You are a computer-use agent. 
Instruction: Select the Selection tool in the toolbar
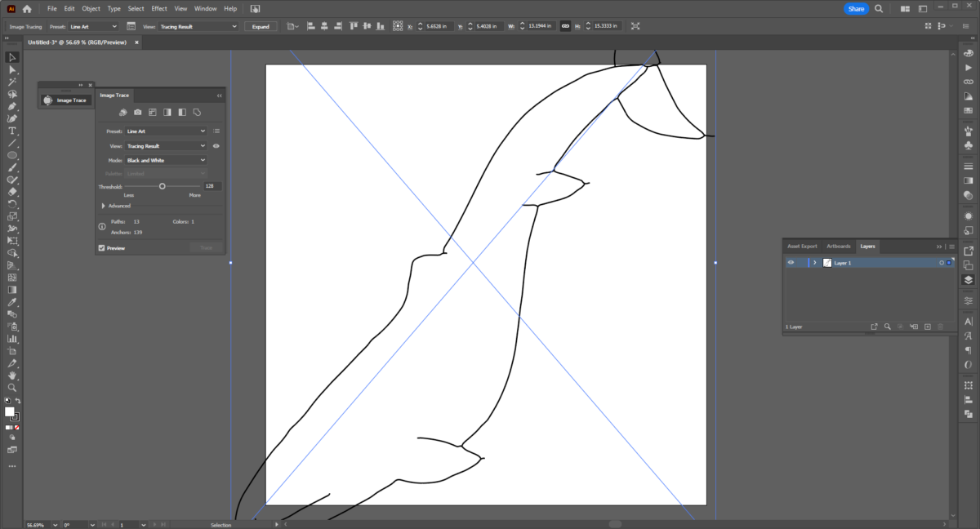[11, 57]
